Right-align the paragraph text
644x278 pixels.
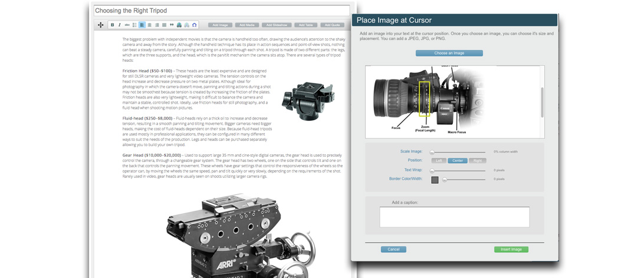click(156, 25)
